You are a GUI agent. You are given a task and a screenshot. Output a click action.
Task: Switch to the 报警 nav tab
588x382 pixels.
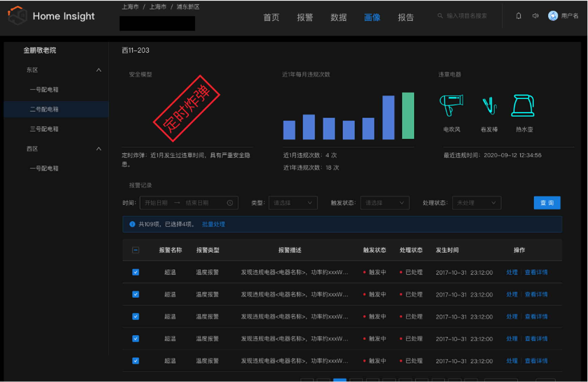click(305, 17)
